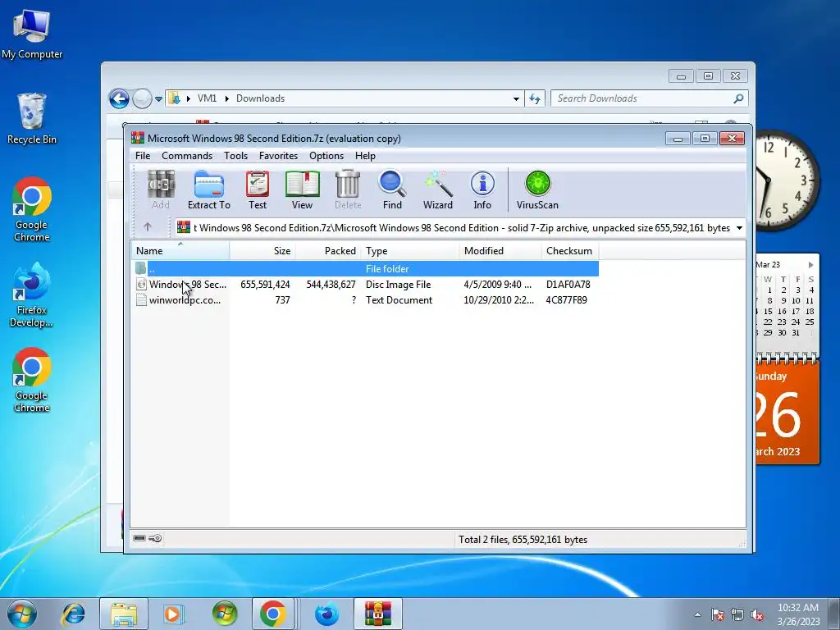Click VM1 in Explorer breadcrumb
The image size is (840, 630).
[x=207, y=98]
